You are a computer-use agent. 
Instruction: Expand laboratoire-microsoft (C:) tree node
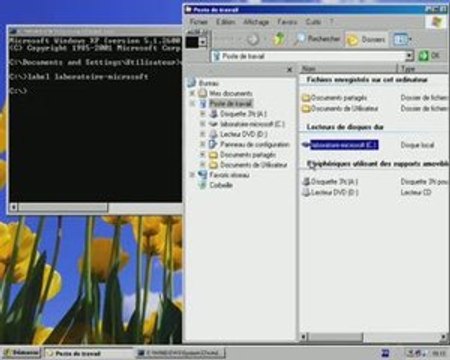[202, 124]
